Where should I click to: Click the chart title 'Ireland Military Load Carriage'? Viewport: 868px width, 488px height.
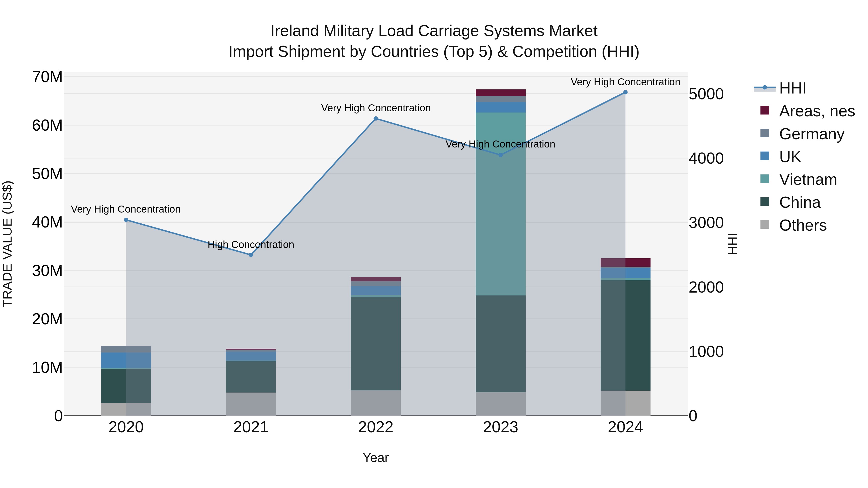[x=434, y=31]
